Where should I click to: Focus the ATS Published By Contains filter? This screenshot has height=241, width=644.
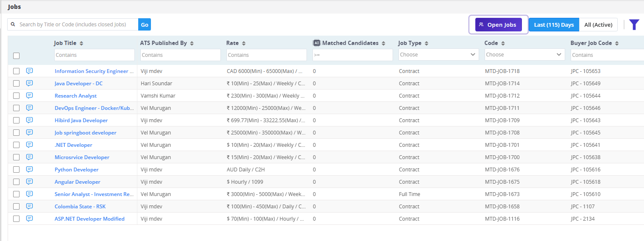[x=181, y=55]
